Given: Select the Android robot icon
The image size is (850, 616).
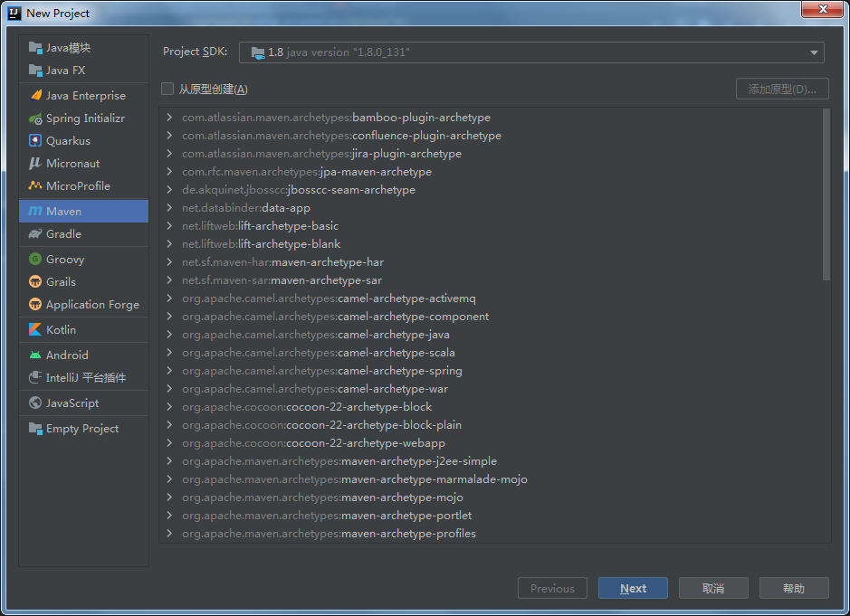Looking at the screenshot, I should [x=35, y=355].
